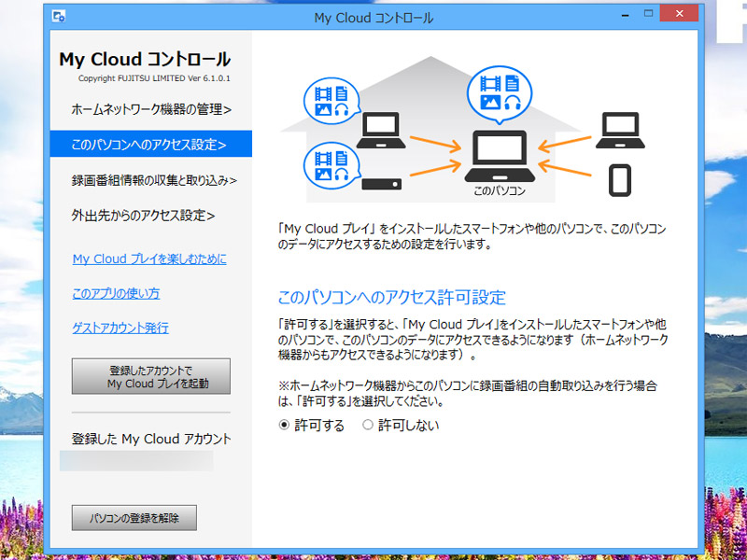Viewport: 747px width, 560px height.
Task: Click the upper-left laptop icon in the house diagram
Action: point(380,131)
